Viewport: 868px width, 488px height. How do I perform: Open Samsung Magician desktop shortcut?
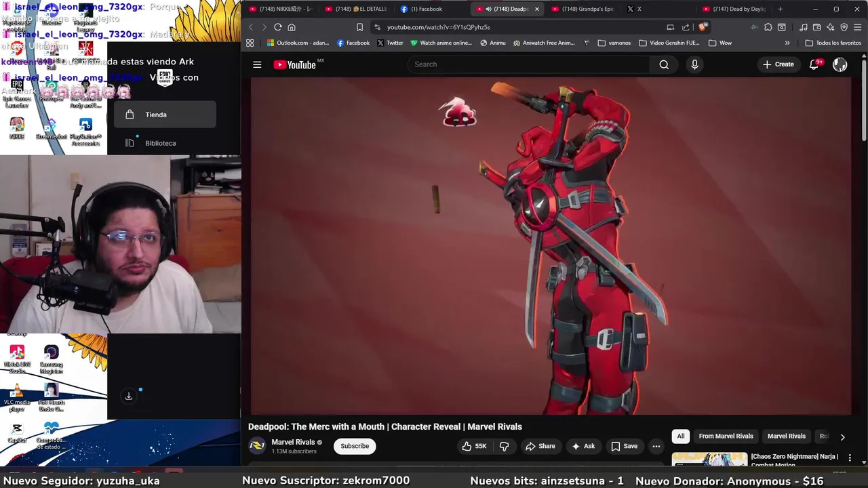click(x=51, y=358)
